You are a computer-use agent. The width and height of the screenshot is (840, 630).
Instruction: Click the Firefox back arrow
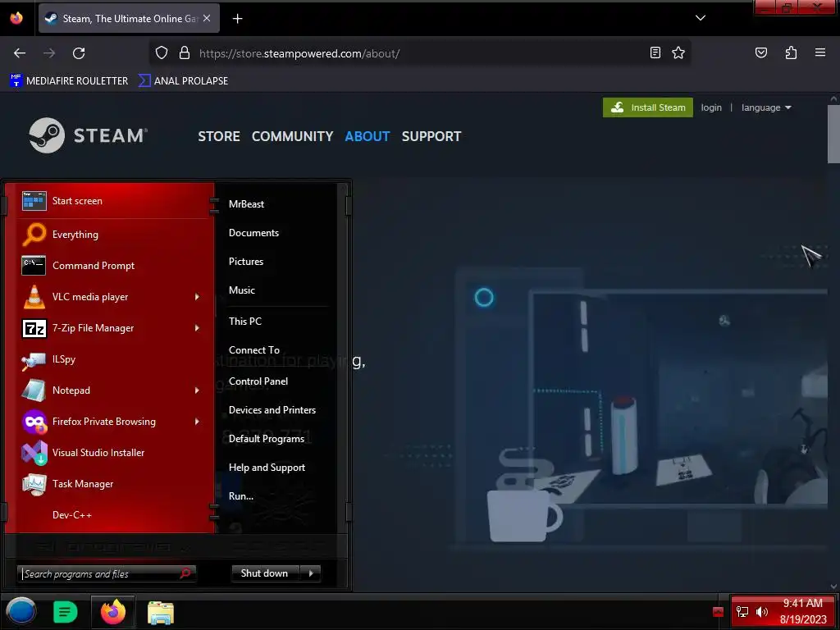[20, 53]
